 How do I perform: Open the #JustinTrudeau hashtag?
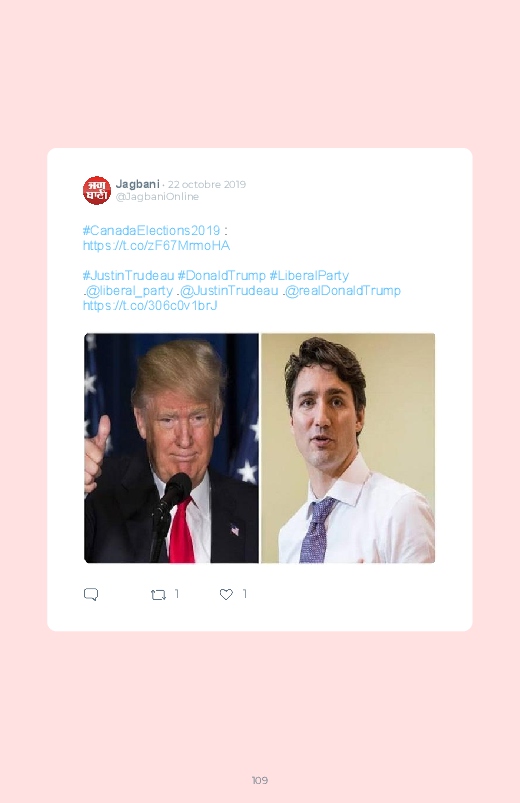(x=128, y=276)
